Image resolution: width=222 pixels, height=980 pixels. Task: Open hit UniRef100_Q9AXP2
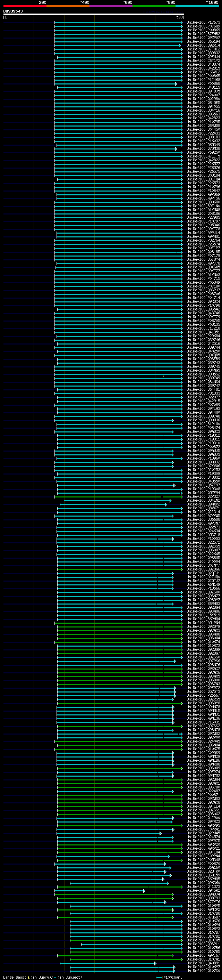[203, 504]
